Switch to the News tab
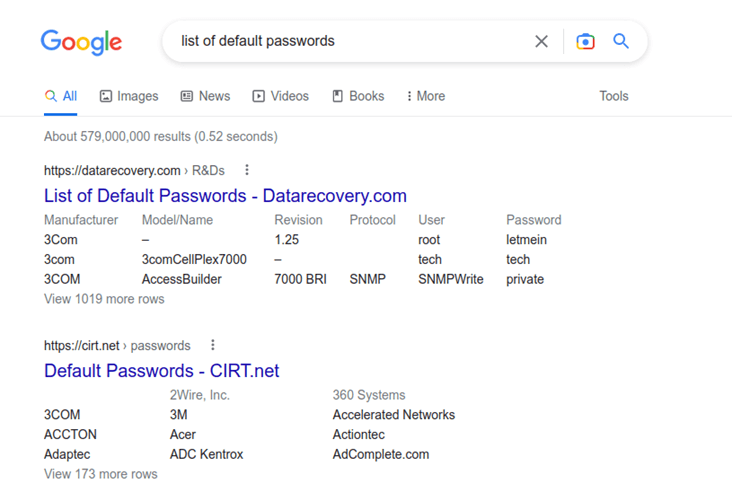 pyautogui.click(x=205, y=96)
